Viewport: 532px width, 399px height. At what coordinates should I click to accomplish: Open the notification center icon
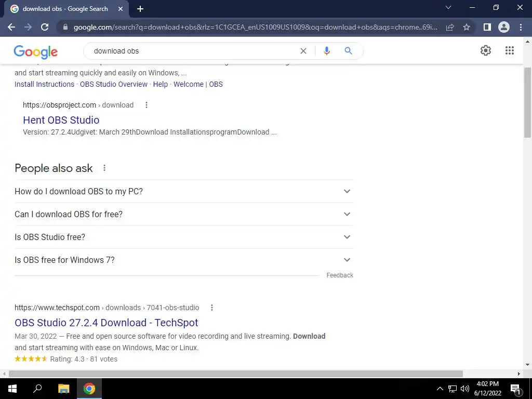tap(516, 389)
